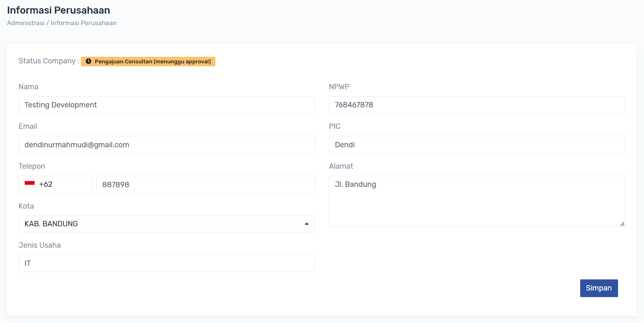
Task: Grab the Alamat textarea resize handle
Action: click(622, 224)
